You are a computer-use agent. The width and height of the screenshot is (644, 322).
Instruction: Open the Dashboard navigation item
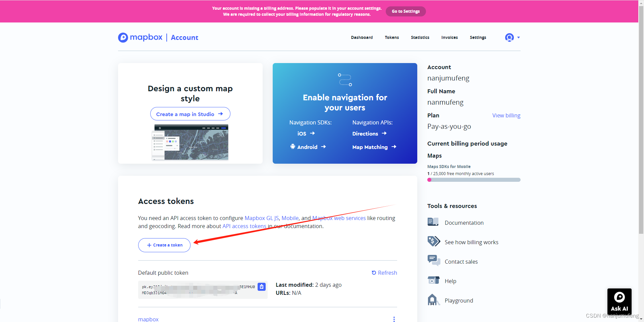tap(362, 38)
